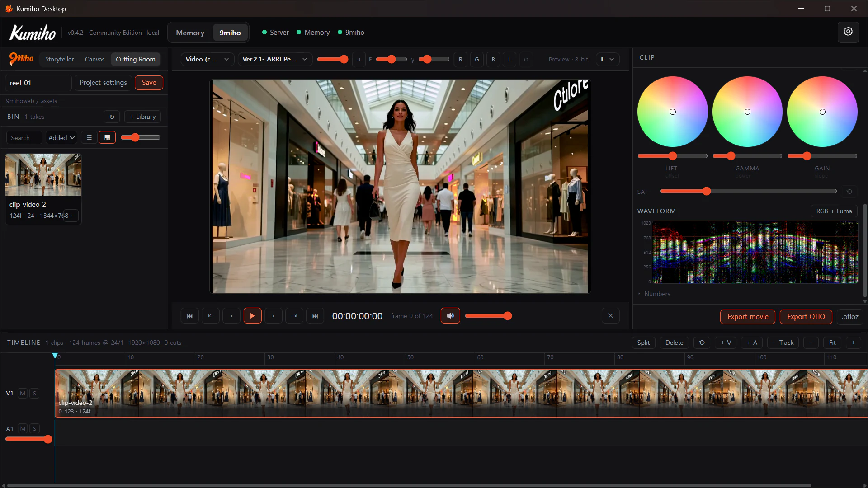Adjust the SAT saturation slider

click(748, 192)
